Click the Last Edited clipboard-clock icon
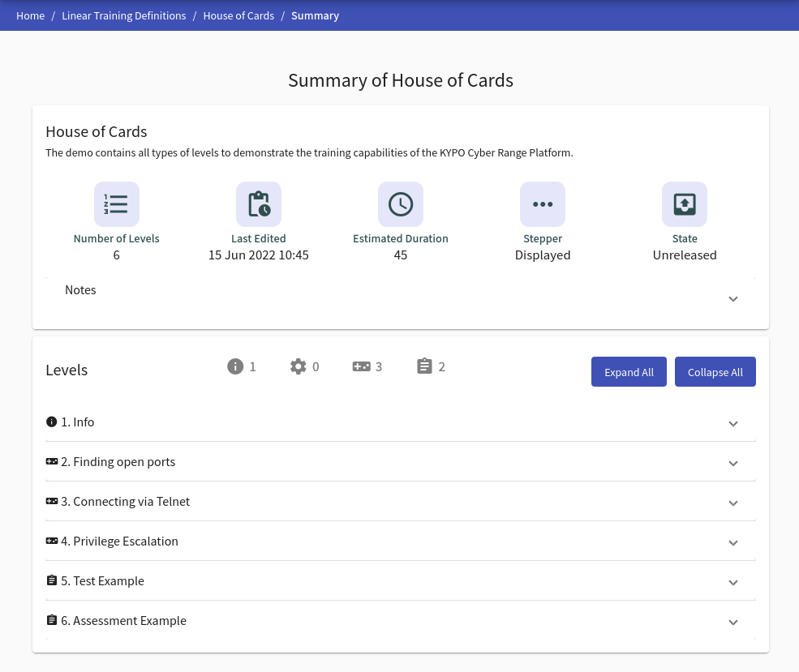 pos(258,204)
